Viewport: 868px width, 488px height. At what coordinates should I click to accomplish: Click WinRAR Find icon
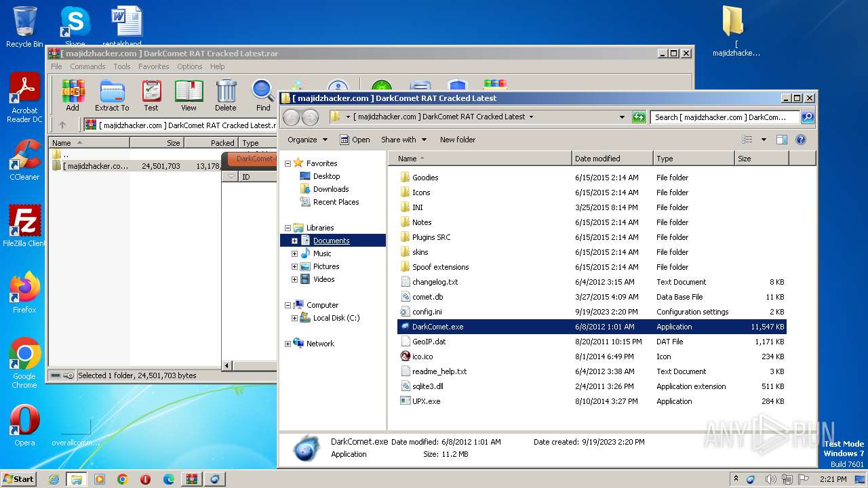263,95
